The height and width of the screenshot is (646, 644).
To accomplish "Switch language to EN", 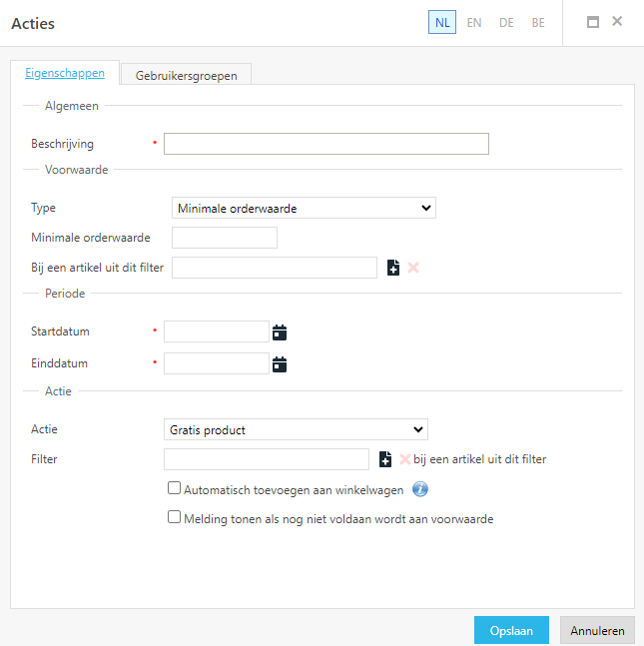I will click(x=474, y=23).
